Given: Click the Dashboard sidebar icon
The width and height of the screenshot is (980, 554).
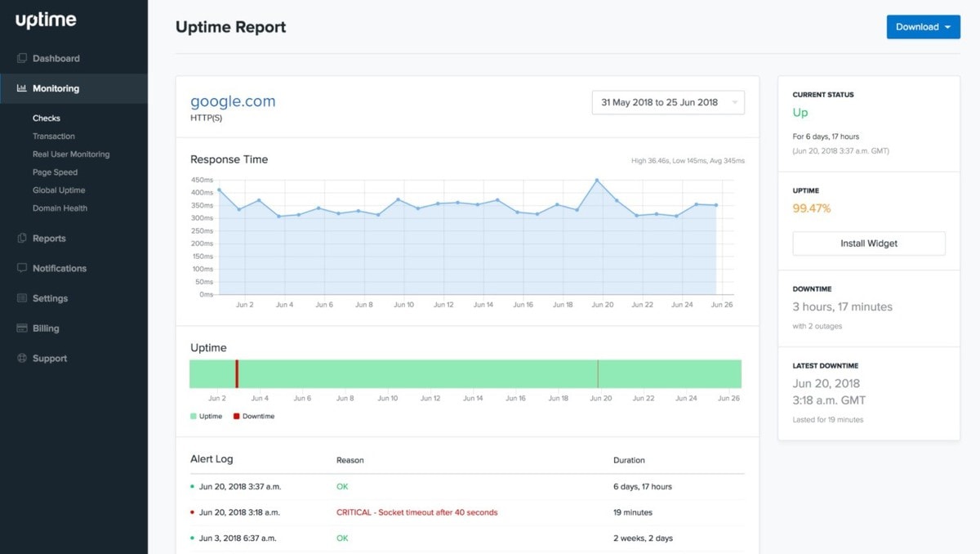Looking at the screenshot, I should click(22, 59).
